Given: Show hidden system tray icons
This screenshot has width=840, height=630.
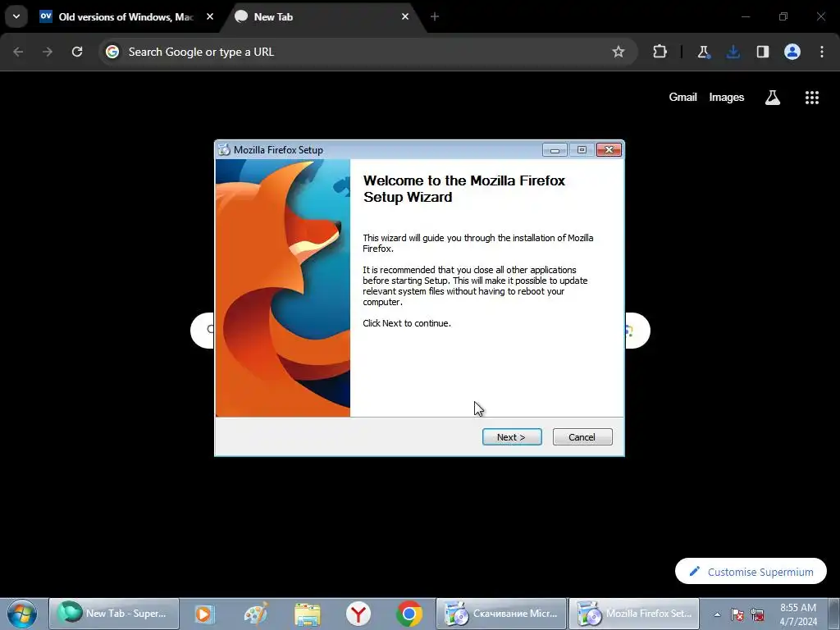Looking at the screenshot, I should pyautogui.click(x=717, y=614).
